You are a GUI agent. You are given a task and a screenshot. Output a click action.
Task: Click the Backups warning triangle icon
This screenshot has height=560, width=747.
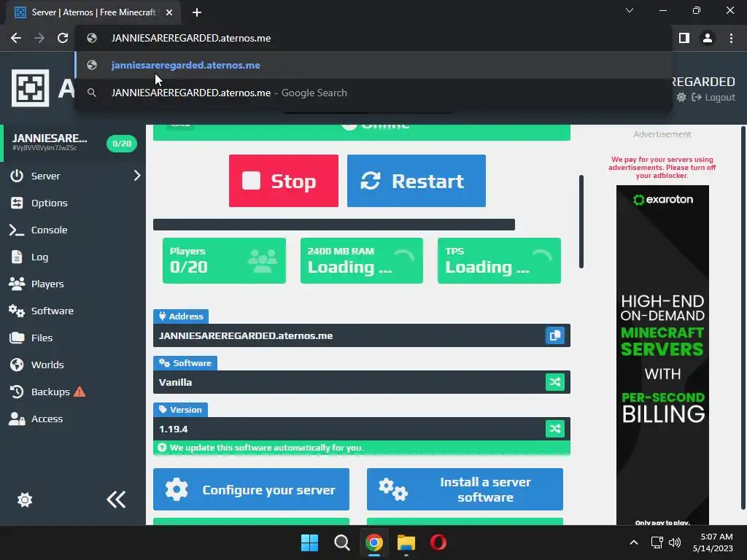[x=80, y=392]
